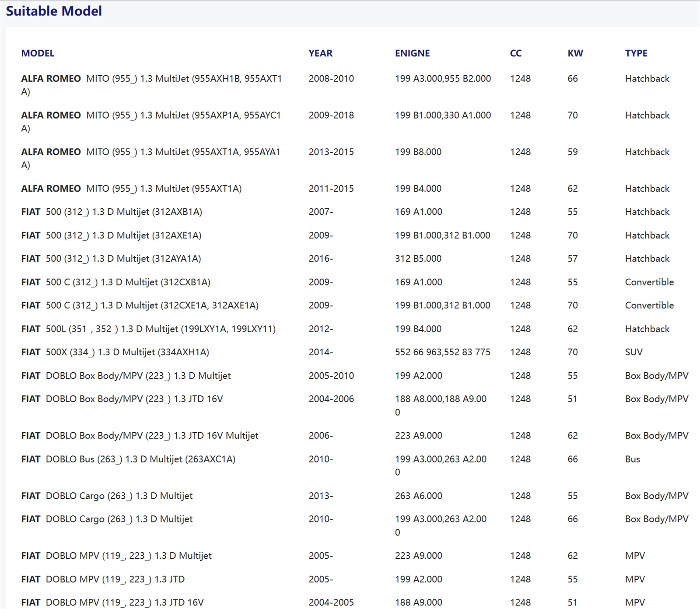Image resolution: width=700 pixels, height=609 pixels.
Task: Click year 2004-2005
Action: (331, 603)
